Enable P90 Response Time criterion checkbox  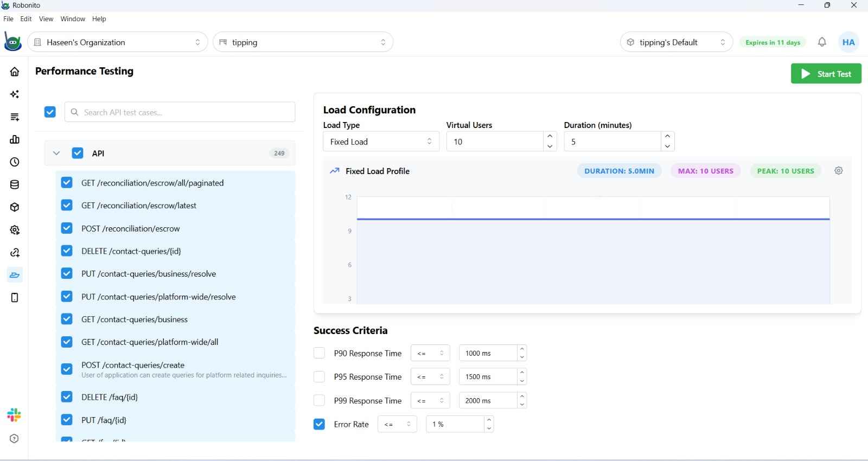(x=319, y=353)
